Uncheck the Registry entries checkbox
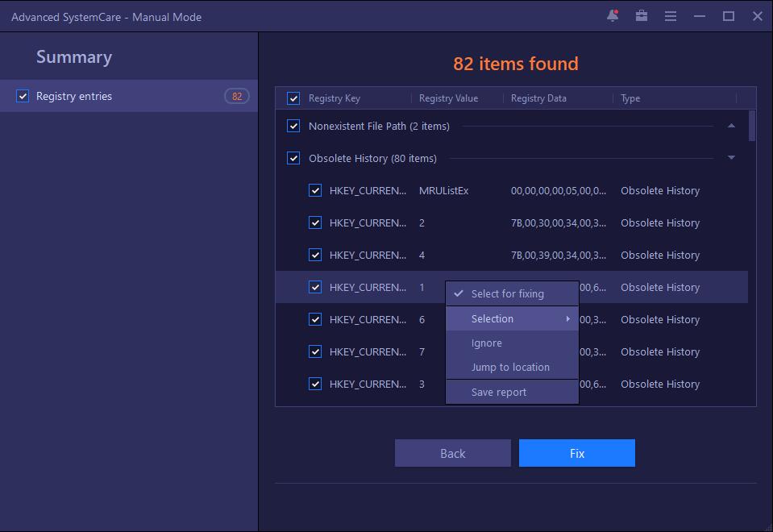This screenshot has width=773, height=532. (23, 96)
